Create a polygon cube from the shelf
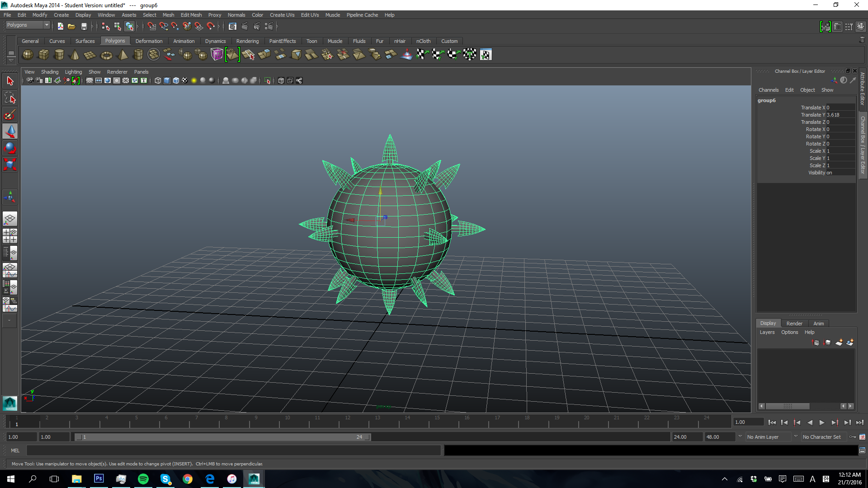The height and width of the screenshot is (488, 868). (x=43, y=55)
